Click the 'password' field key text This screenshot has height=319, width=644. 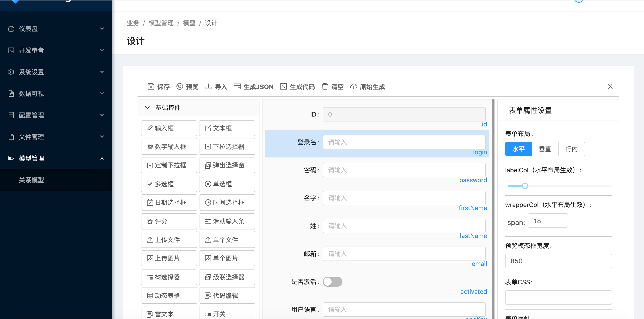pos(473,180)
